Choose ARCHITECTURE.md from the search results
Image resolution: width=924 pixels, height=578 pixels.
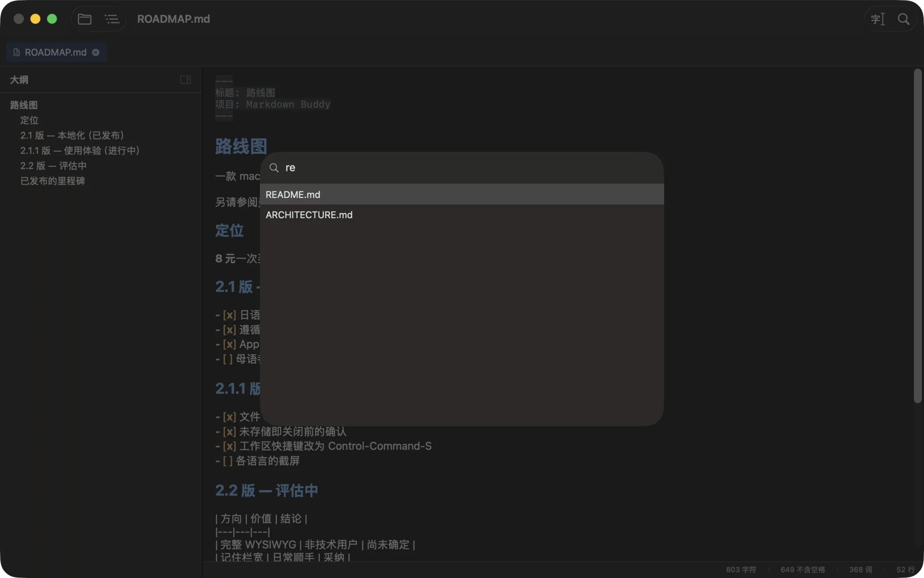click(x=462, y=214)
